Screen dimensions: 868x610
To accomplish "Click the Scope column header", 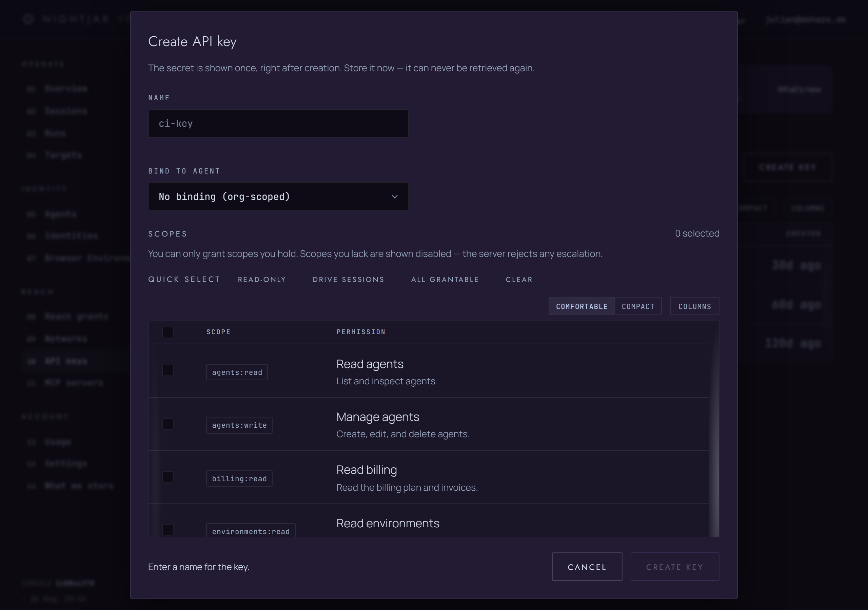I will (218, 332).
